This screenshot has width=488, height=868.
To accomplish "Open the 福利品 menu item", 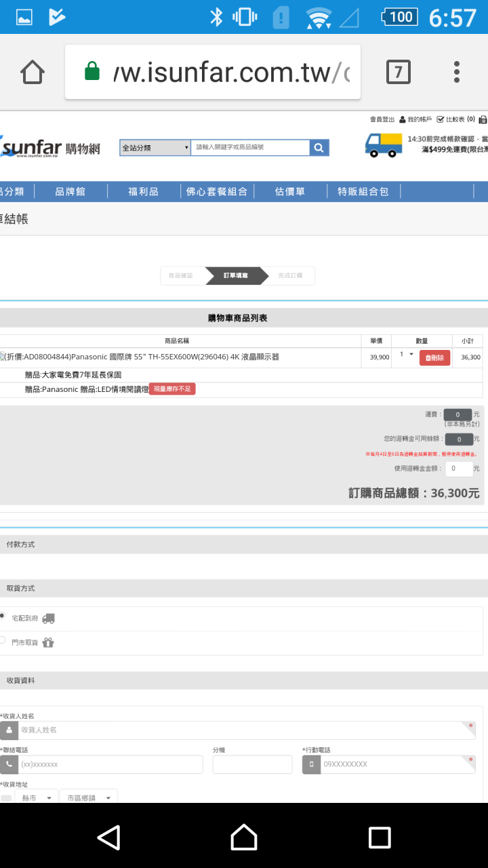I will (143, 192).
